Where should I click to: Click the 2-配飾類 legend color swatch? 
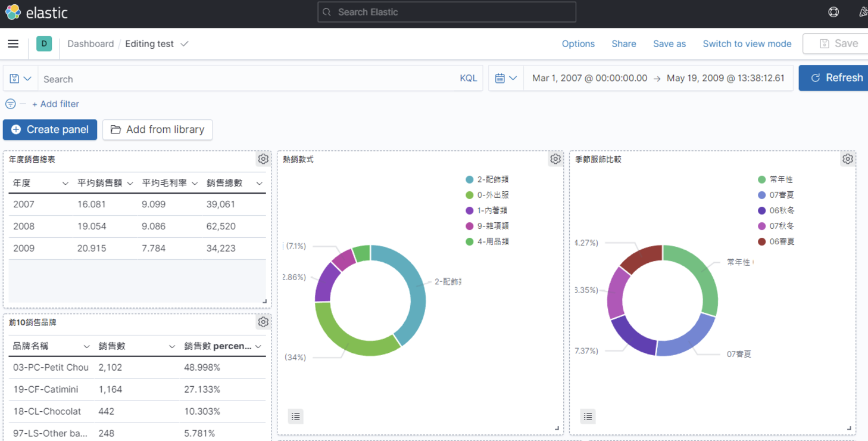[x=470, y=179]
